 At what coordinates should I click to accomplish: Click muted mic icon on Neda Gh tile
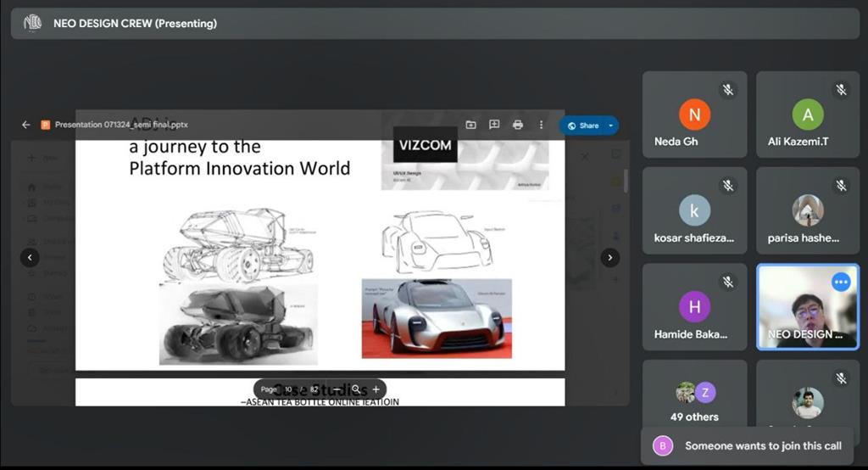pyautogui.click(x=728, y=90)
